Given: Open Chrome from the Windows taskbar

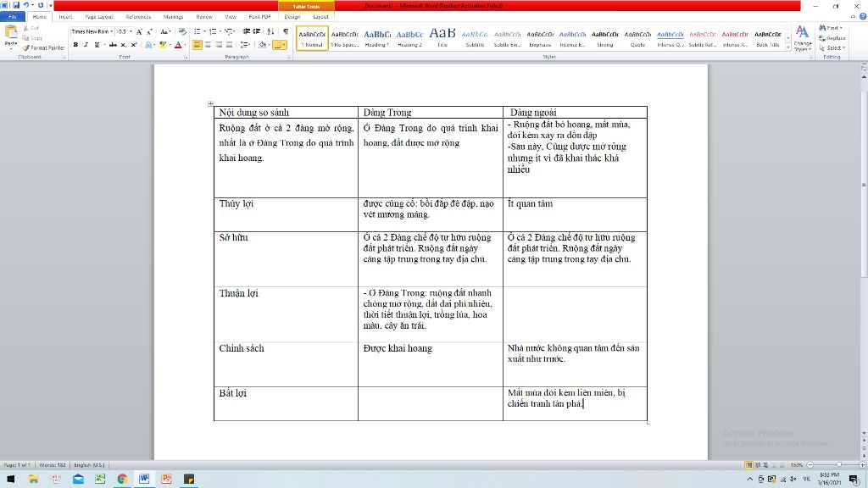Looking at the screenshot, I should click(122, 480).
